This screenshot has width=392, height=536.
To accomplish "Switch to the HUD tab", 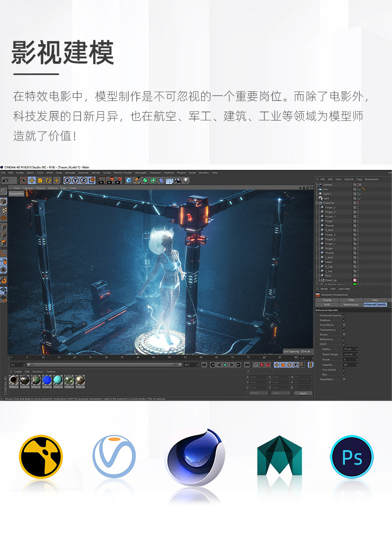I will (327, 304).
